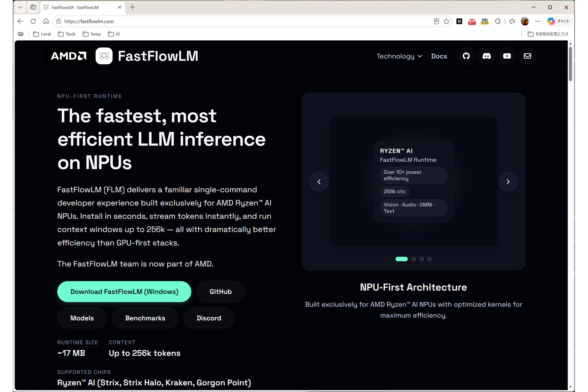Open the AI bookmarks folder
The width and height of the screenshot is (588, 392).
[114, 34]
